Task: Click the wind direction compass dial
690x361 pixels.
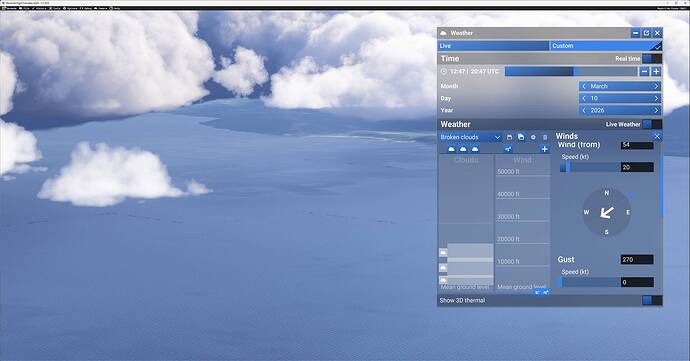Action: (x=607, y=213)
